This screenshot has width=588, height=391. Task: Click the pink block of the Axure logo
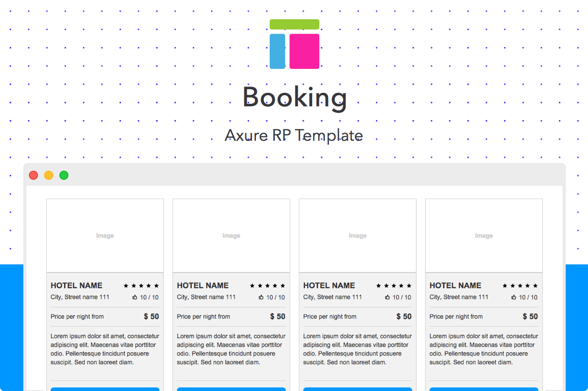[304, 51]
